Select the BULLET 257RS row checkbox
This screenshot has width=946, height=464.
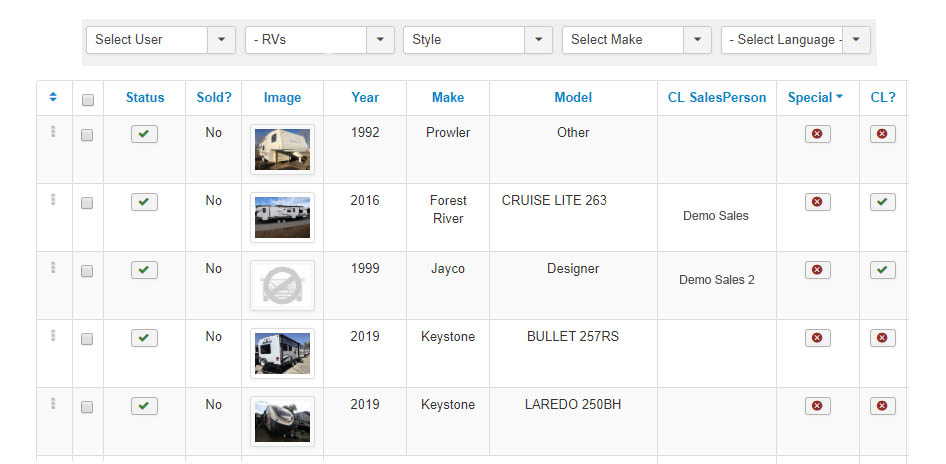click(x=87, y=339)
